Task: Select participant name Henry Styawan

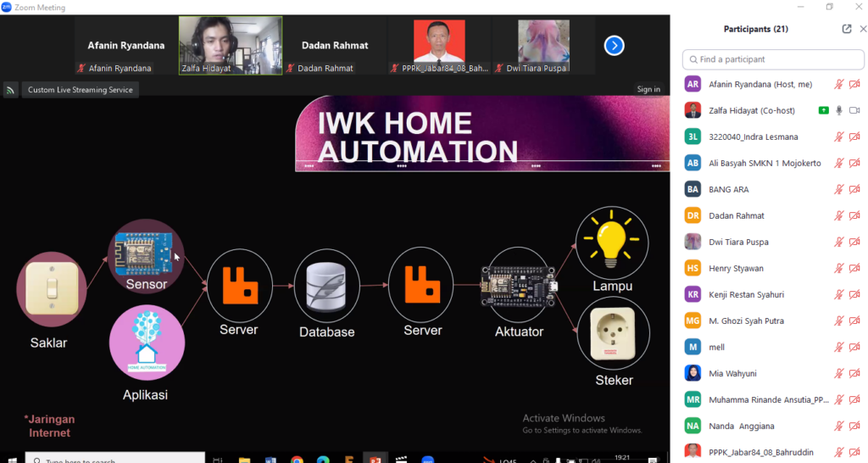Action: click(x=736, y=268)
